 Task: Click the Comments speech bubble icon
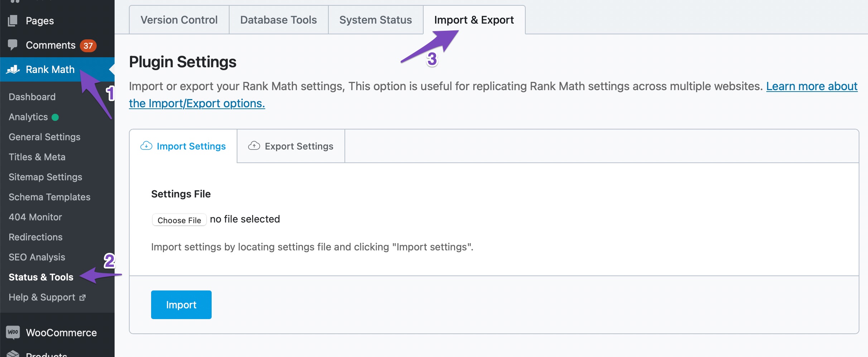pos(13,45)
